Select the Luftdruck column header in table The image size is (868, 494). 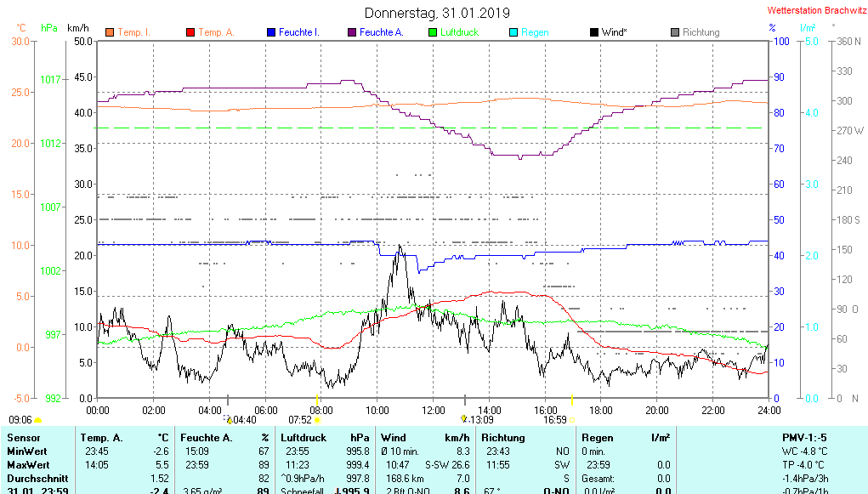(x=304, y=437)
